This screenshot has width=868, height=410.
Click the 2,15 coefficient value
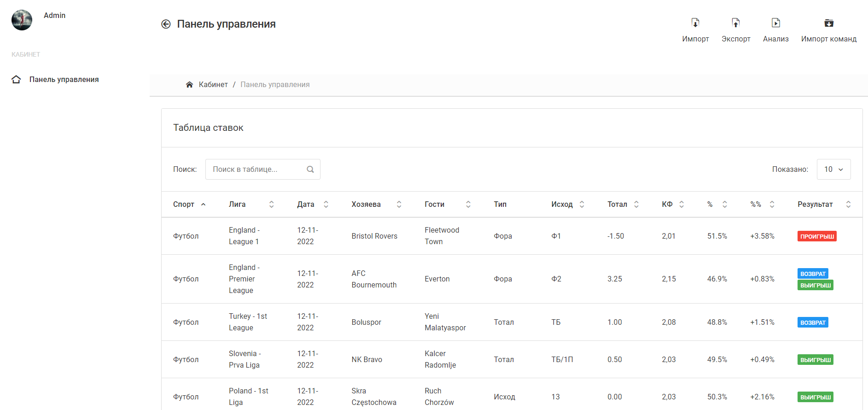[x=669, y=279]
